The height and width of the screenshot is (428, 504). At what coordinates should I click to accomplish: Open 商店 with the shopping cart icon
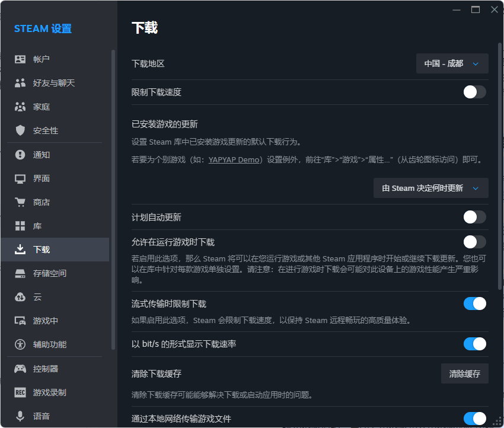(x=20, y=202)
